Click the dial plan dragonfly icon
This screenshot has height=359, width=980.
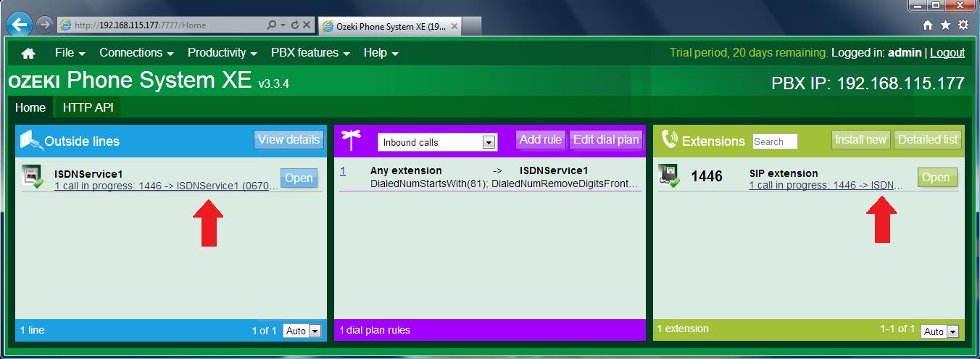click(351, 139)
